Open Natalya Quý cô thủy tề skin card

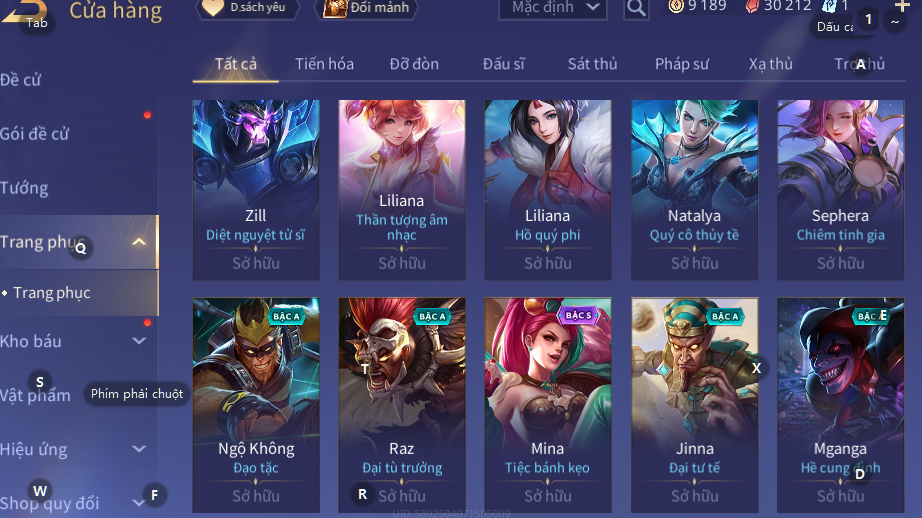pos(694,189)
